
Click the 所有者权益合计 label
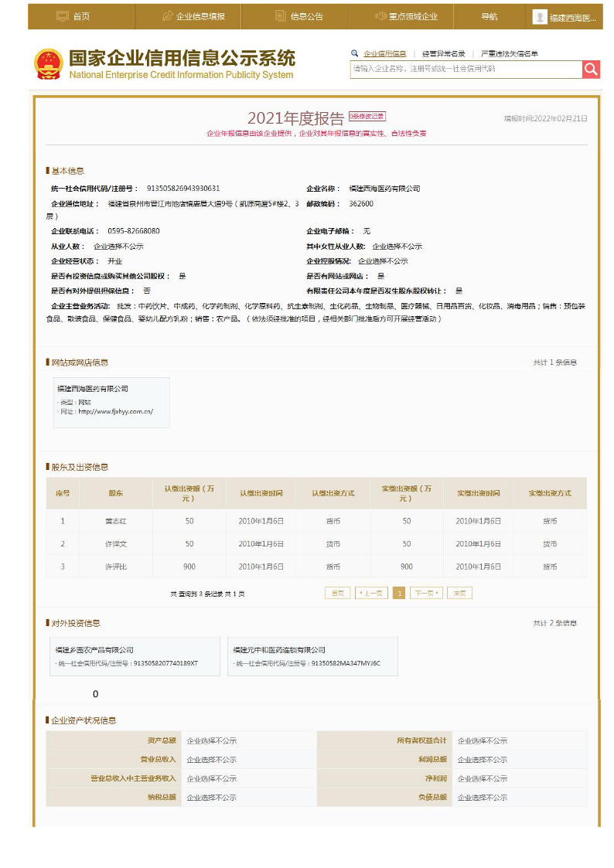(421, 740)
